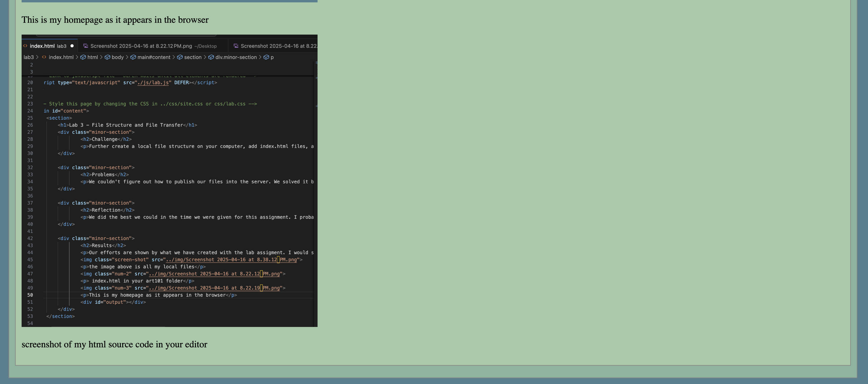The image size is (868, 384).
Task: Select the body breadcrumb item
Action: coord(117,57)
